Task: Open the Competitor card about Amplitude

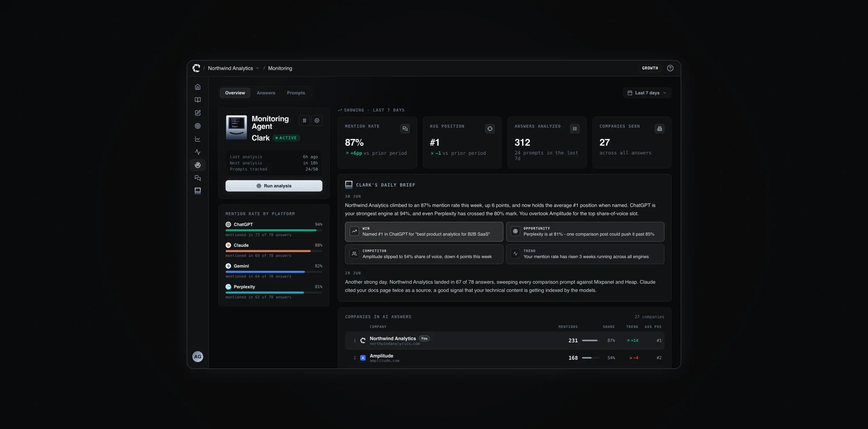Action: pyautogui.click(x=424, y=254)
